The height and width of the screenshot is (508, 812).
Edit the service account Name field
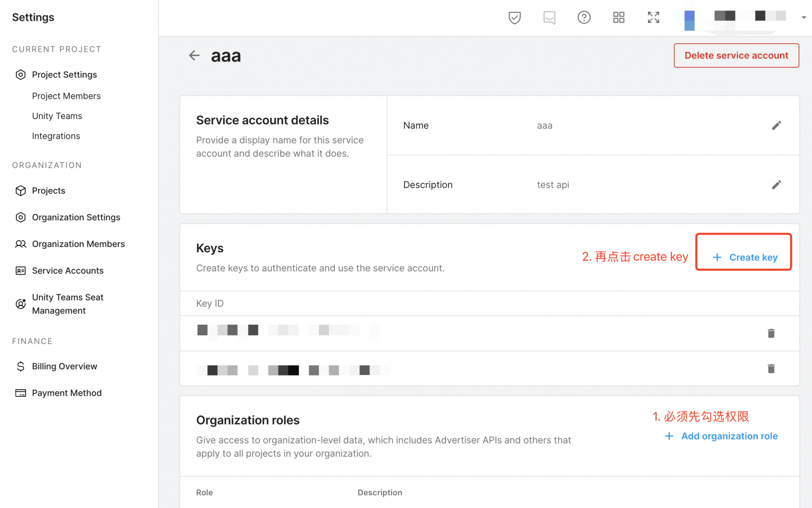click(776, 125)
